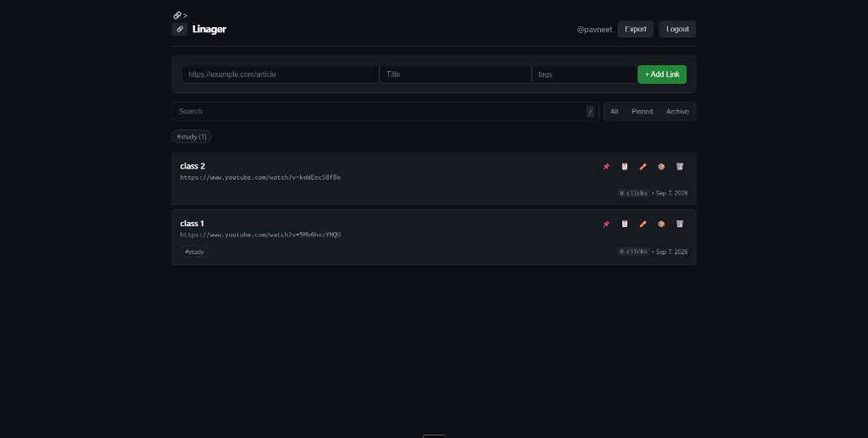
Task: Open the class 2 YouTube URL
Action: coord(260,178)
